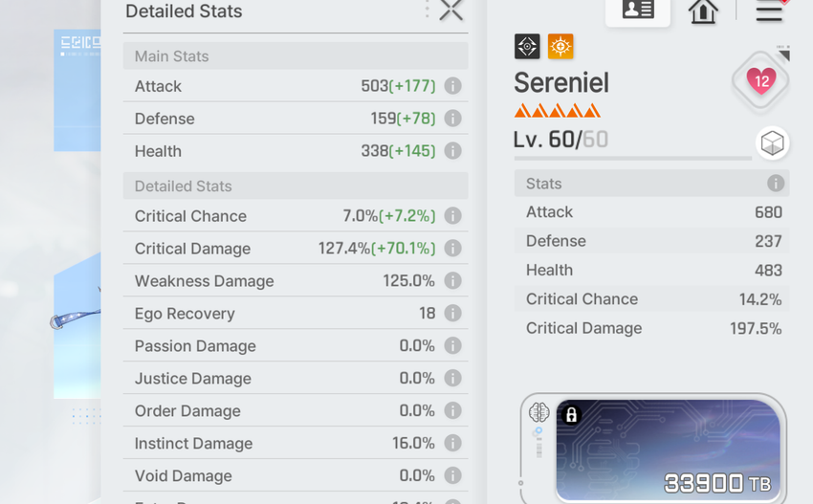Click the target class icon
The height and width of the screenshot is (504, 813).
527,46
